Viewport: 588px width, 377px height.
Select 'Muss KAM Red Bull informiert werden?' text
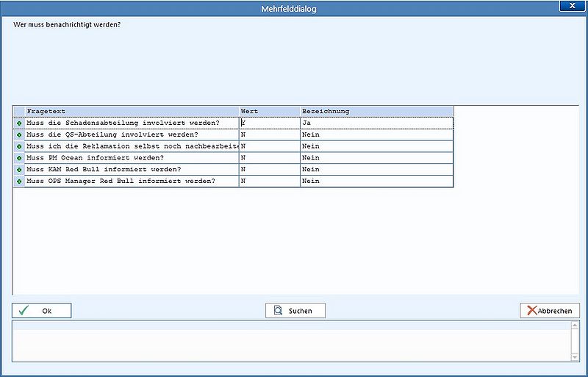[104, 170]
